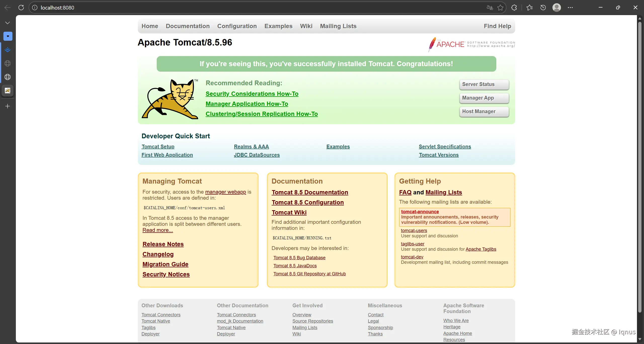
Task: Open Security Considerations How-To link
Action: (252, 94)
